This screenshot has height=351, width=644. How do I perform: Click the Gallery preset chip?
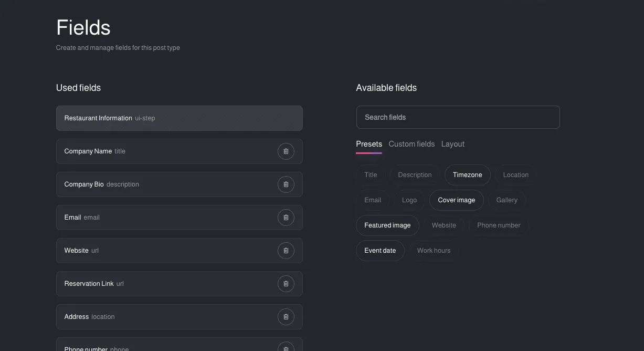click(x=506, y=200)
